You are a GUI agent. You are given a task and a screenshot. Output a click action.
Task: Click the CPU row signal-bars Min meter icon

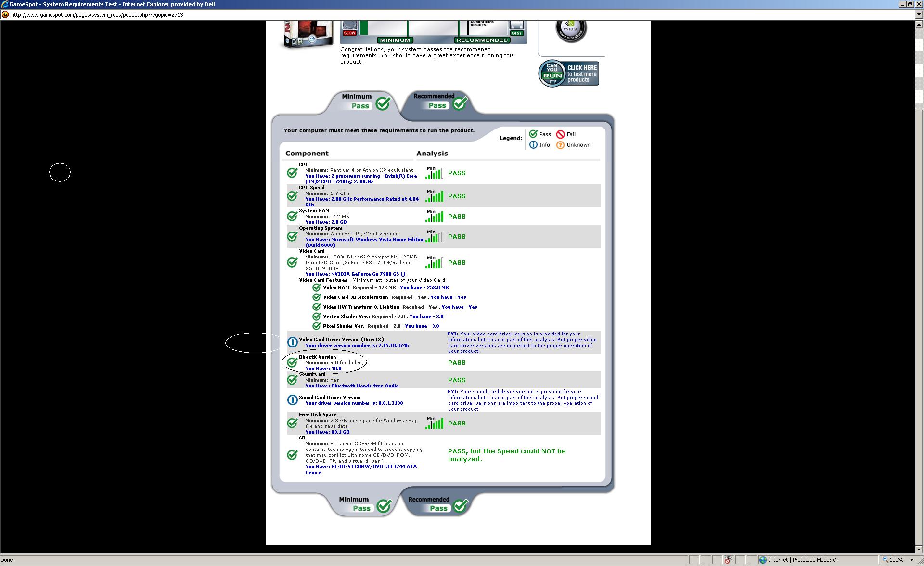pyautogui.click(x=435, y=173)
